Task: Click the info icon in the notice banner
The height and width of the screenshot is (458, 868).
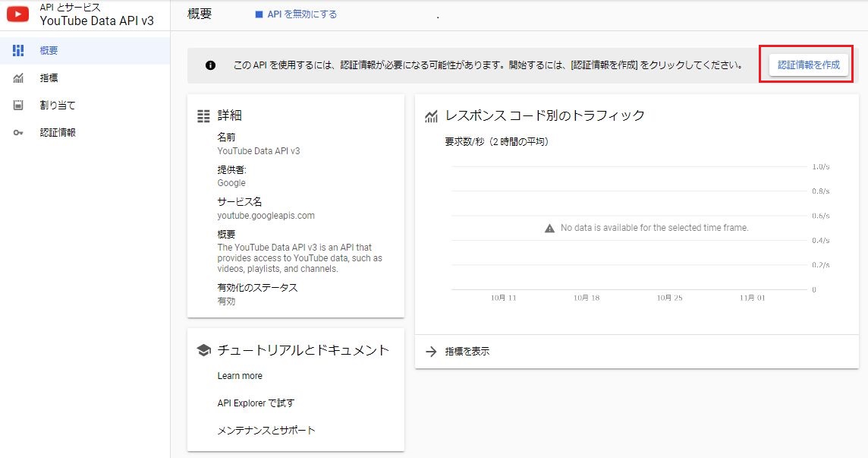Action: [210, 65]
